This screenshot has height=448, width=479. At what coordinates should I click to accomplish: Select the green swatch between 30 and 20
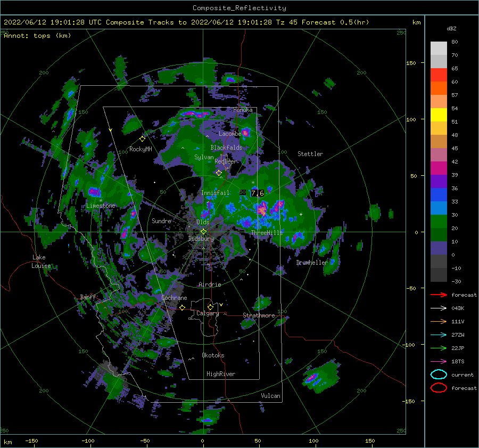point(439,222)
